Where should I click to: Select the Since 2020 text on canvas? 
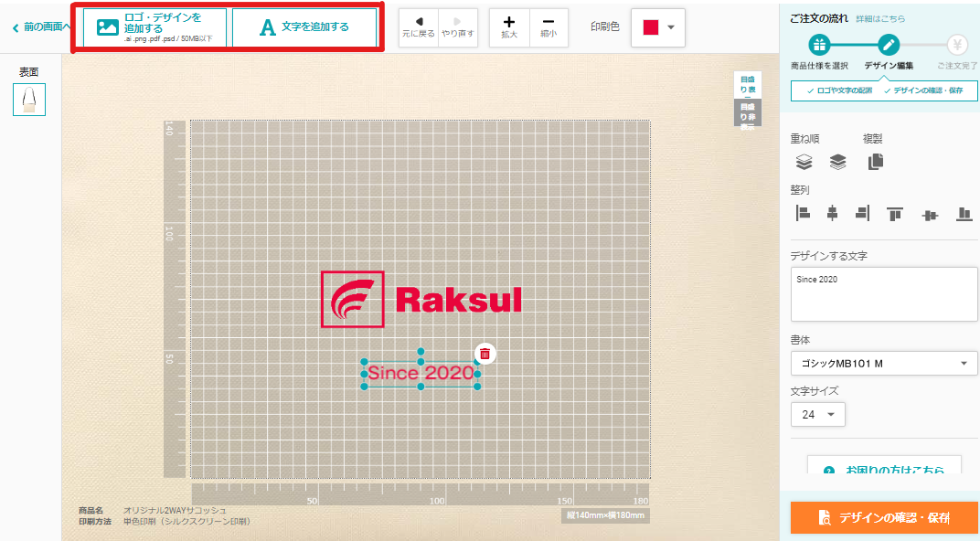click(x=421, y=373)
